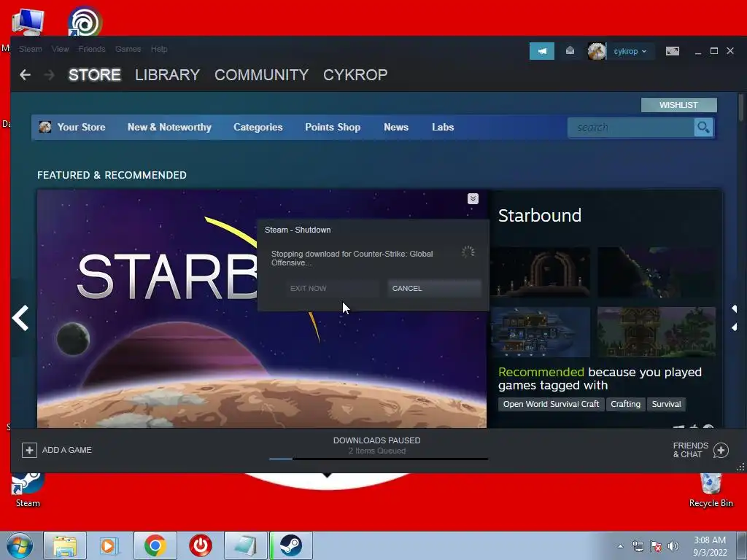The image size is (747, 560).
Task: Click into the store search field
Action: point(631,127)
